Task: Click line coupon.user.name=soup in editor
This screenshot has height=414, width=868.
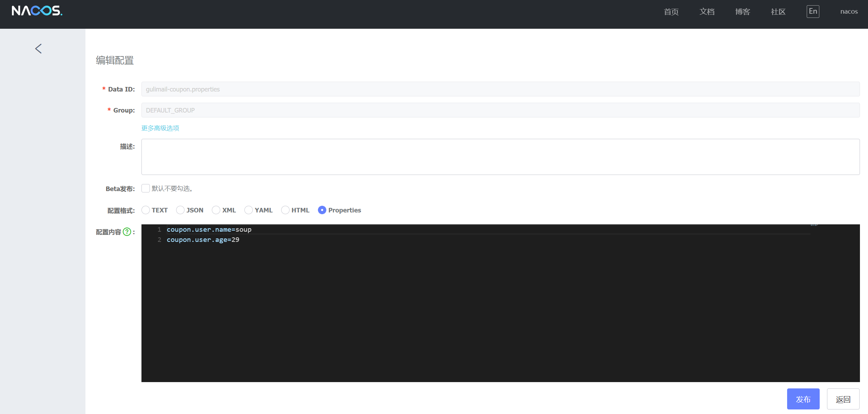Action: click(209, 230)
